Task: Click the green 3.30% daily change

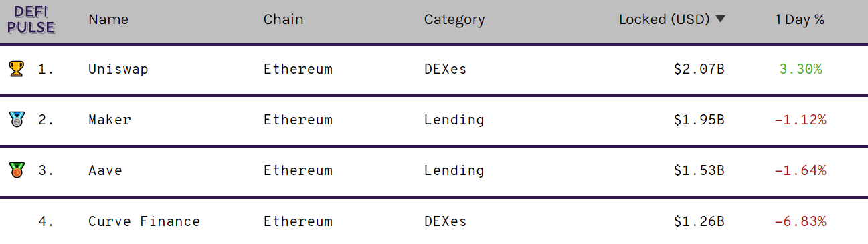Action: 800,69
